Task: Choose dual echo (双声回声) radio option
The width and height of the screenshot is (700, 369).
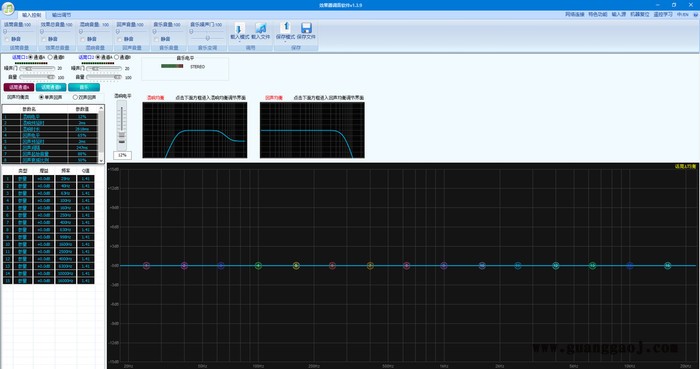Action: (x=75, y=97)
